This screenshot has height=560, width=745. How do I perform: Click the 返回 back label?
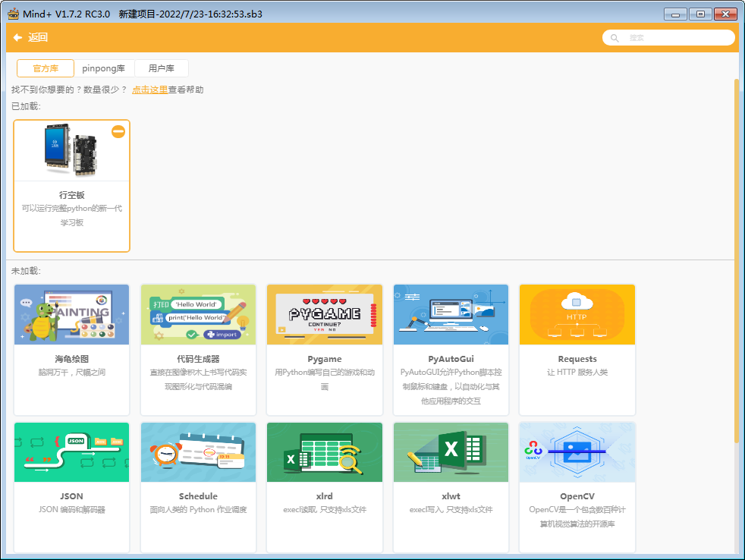click(x=37, y=37)
